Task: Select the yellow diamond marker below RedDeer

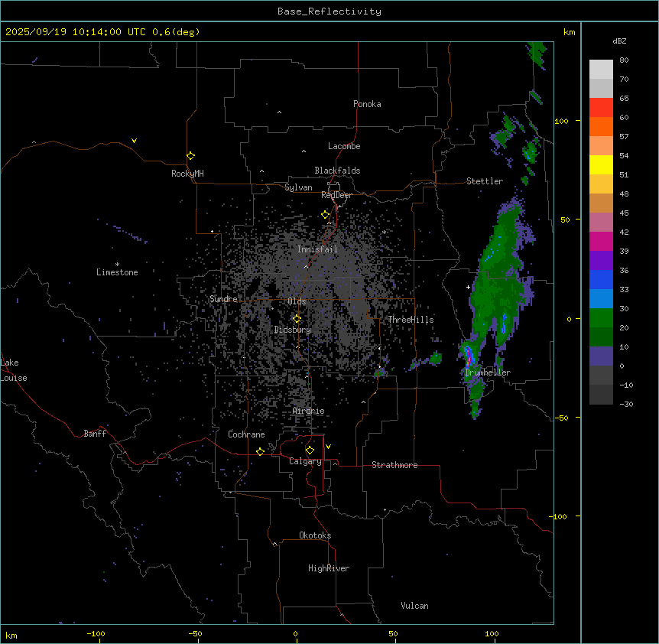Action: point(326,215)
